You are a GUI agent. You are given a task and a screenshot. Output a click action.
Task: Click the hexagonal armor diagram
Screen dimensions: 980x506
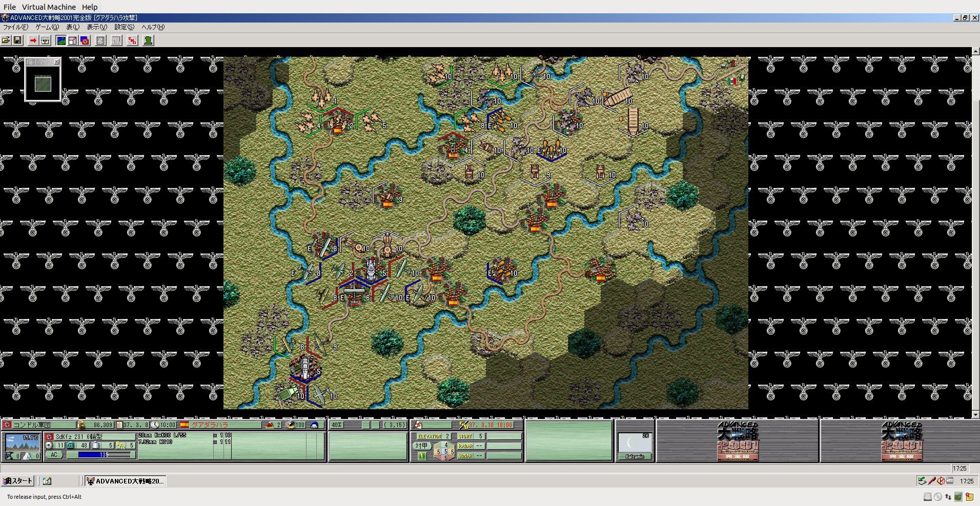444,451
